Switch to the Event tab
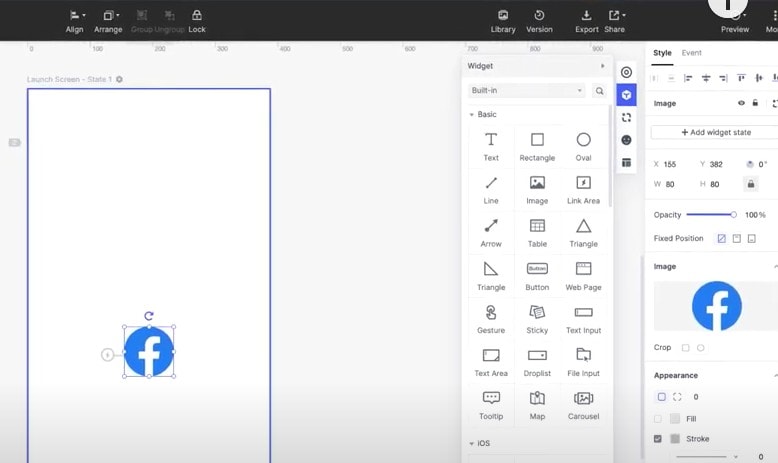Image resolution: width=778 pixels, height=463 pixels. point(691,53)
